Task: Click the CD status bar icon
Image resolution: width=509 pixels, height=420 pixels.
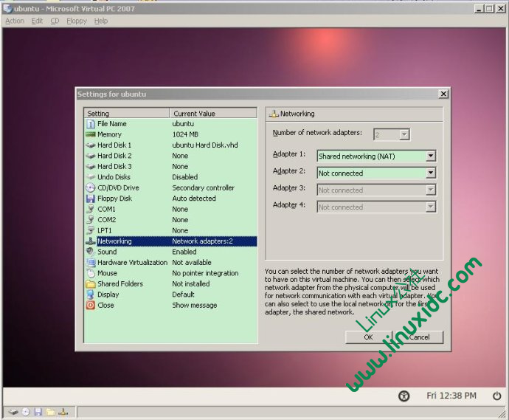Action: [x=26, y=412]
